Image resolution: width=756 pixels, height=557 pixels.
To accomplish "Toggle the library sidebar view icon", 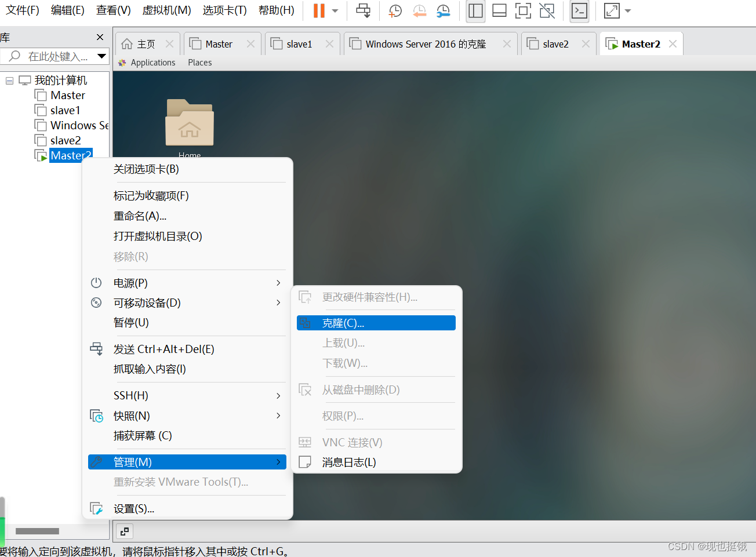I will click(x=475, y=10).
